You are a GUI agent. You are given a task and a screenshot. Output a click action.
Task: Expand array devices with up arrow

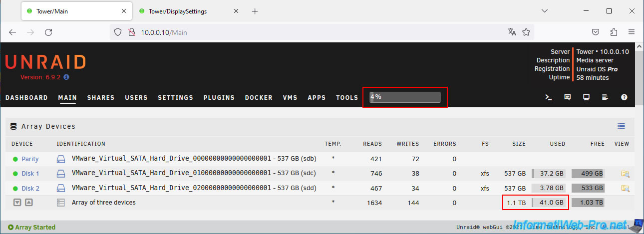29,203
